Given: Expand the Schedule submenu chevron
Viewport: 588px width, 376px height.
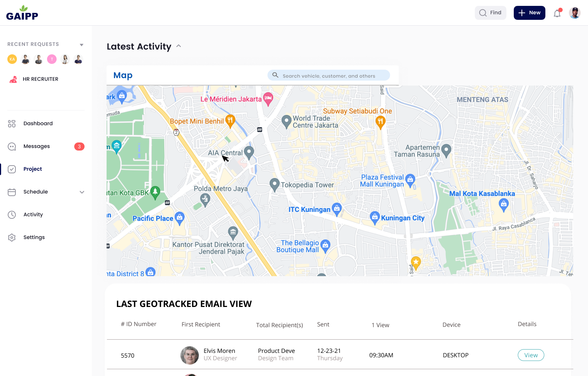Looking at the screenshot, I should coord(82,192).
